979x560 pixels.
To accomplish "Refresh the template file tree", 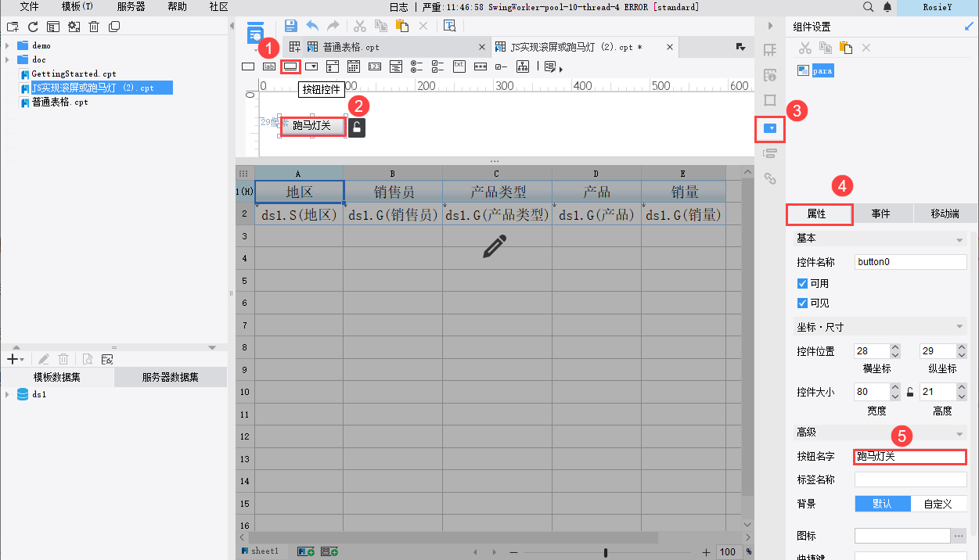I will [34, 27].
